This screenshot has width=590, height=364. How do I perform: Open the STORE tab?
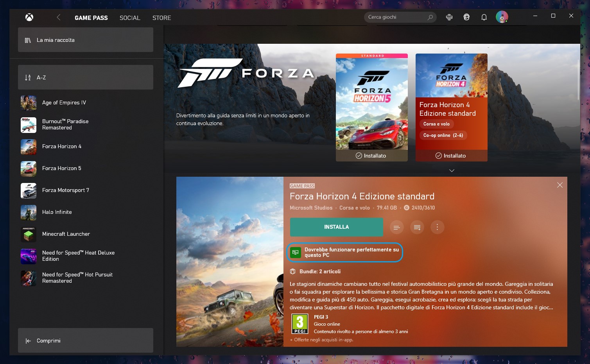161,18
